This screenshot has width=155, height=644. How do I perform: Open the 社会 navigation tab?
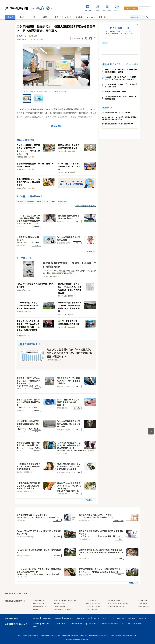[x=33, y=17]
